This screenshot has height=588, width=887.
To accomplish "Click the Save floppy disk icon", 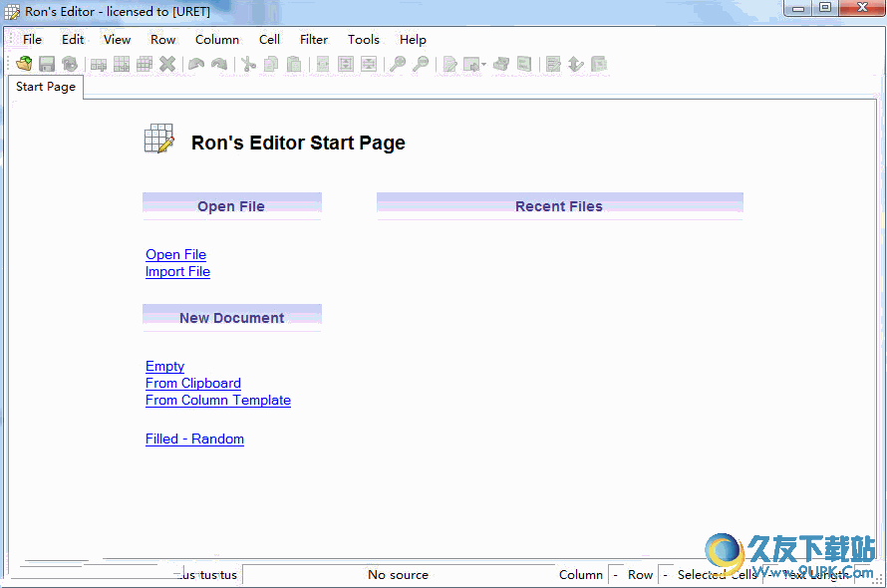I will tap(47, 64).
